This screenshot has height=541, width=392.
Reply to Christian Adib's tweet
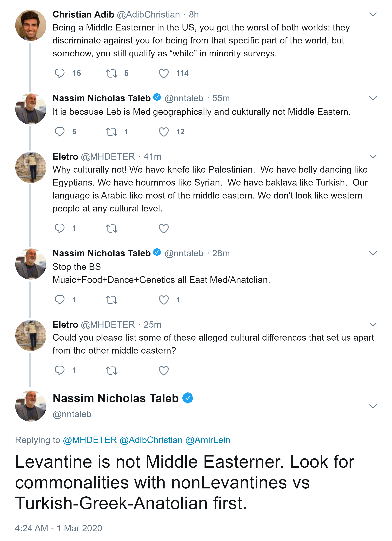[x=59, y=73]
